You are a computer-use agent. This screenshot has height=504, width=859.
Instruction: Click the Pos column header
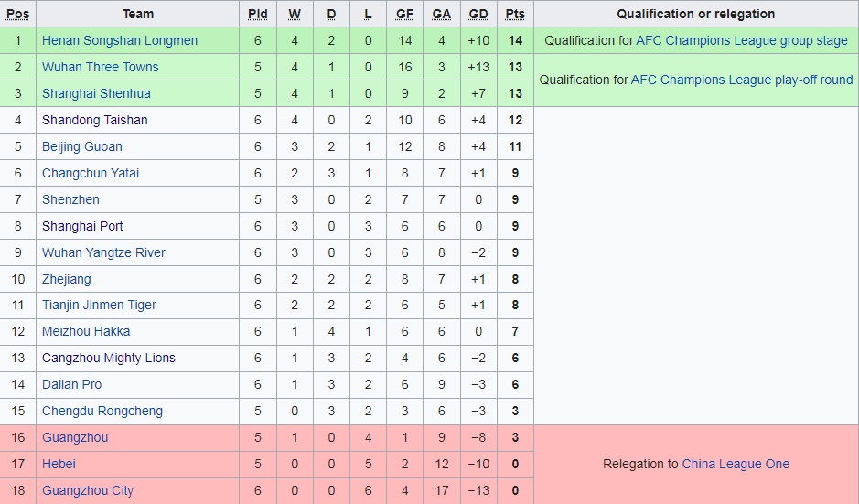[17, 14]
